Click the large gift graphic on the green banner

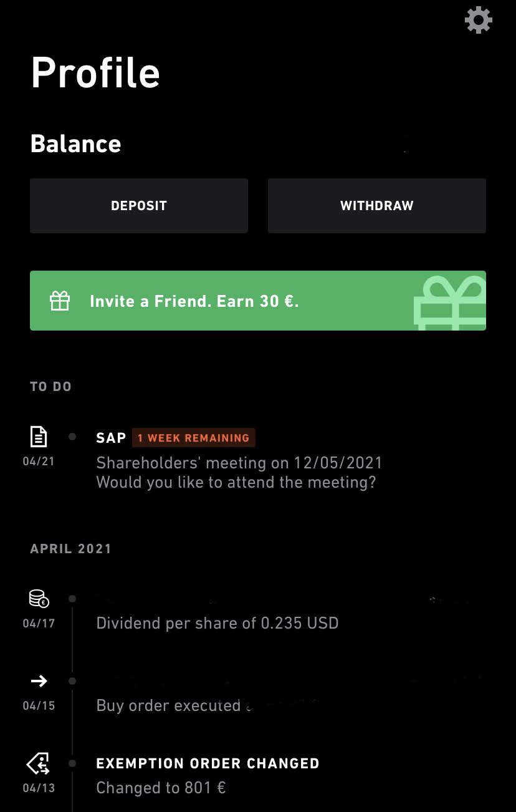coord(450,302)
